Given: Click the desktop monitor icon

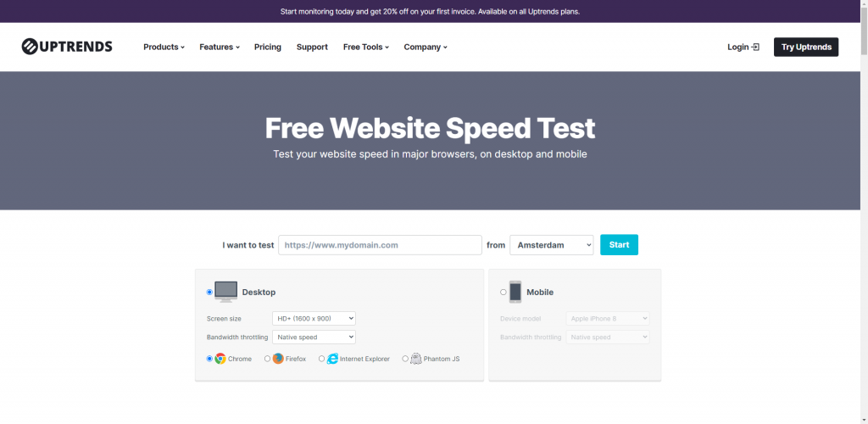Looking at the screenshot, I should click(225, 292).
